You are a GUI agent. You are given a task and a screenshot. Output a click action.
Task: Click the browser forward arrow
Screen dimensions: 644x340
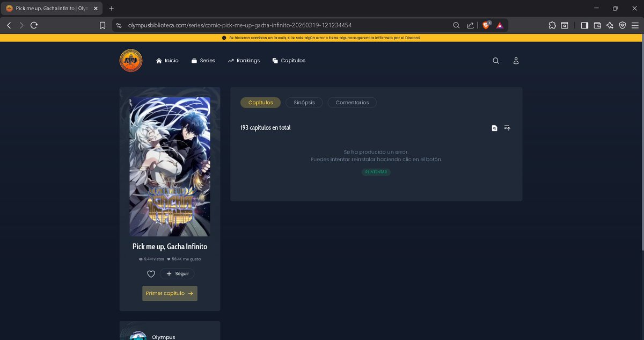(21, 25)
